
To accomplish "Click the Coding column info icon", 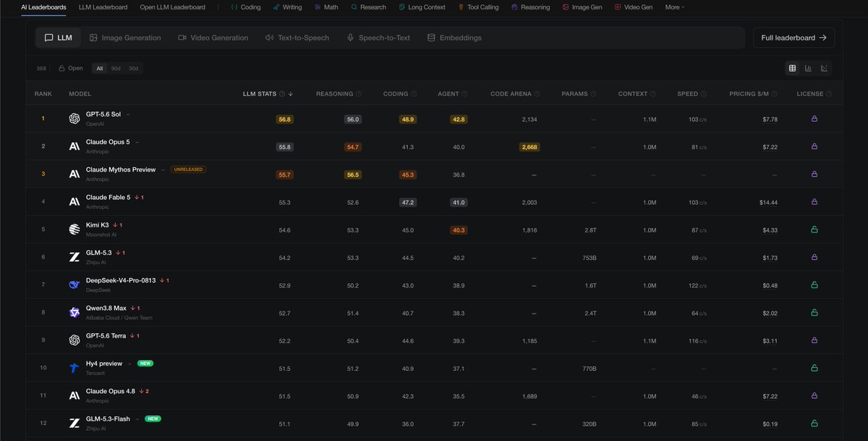I will 414,94.
